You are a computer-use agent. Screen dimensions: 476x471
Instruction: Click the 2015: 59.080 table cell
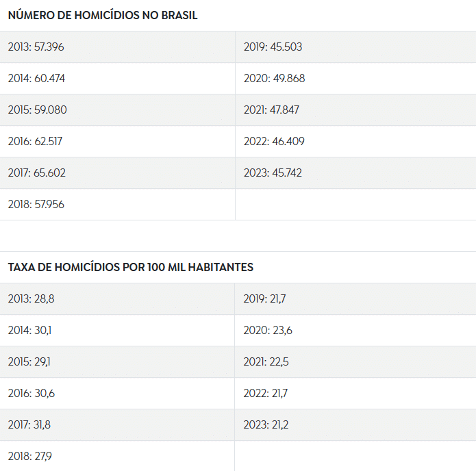pos(118,110)
